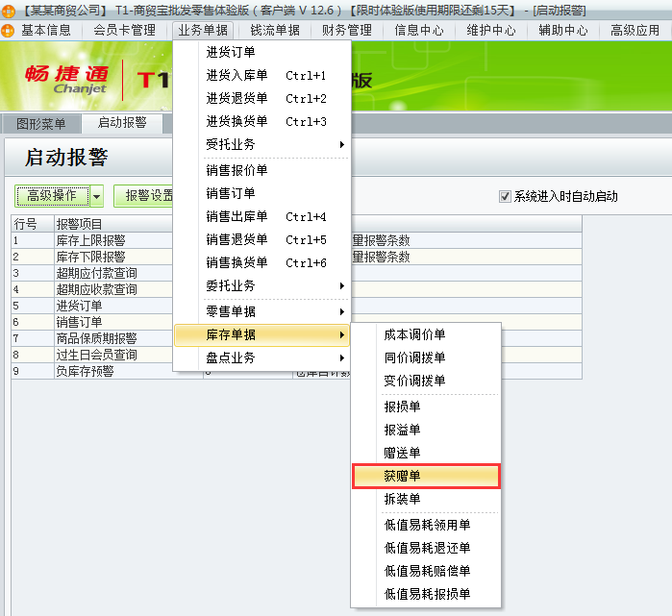
Task: Choose 报溢单 from submenu
Action: pyautogui.click(x=426, y=430)
